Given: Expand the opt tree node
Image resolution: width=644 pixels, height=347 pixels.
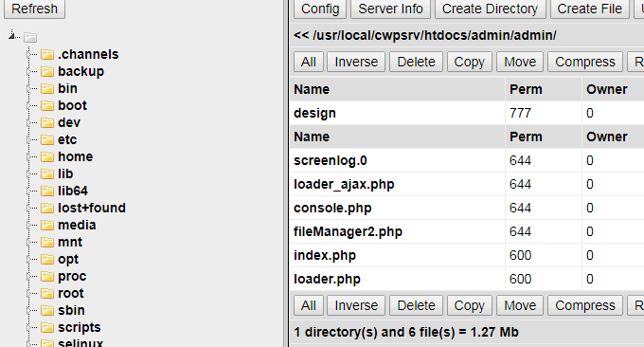Looking at the screenshot, I should pyautogui.click(x=28, y=259).
